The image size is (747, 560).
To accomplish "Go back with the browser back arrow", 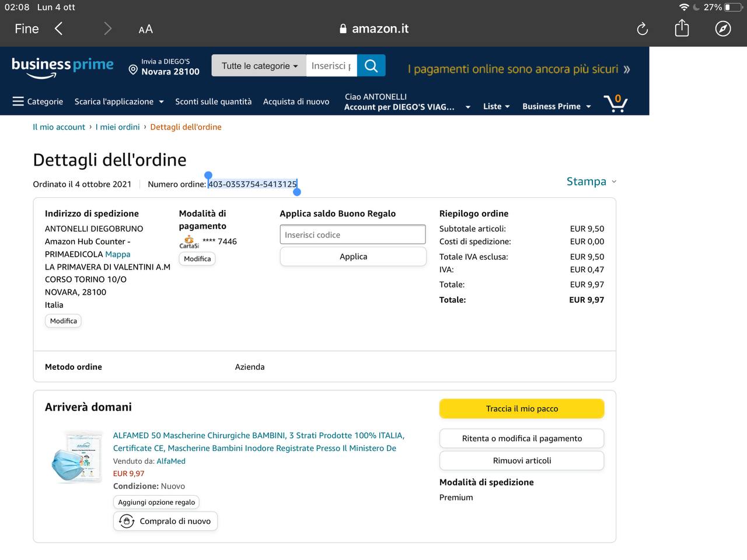I will 58,29.
